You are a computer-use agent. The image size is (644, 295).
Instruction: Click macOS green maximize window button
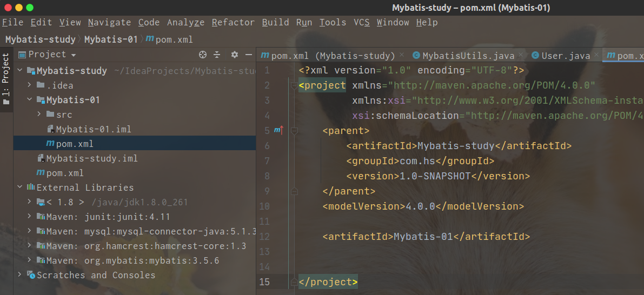(30, 8)
